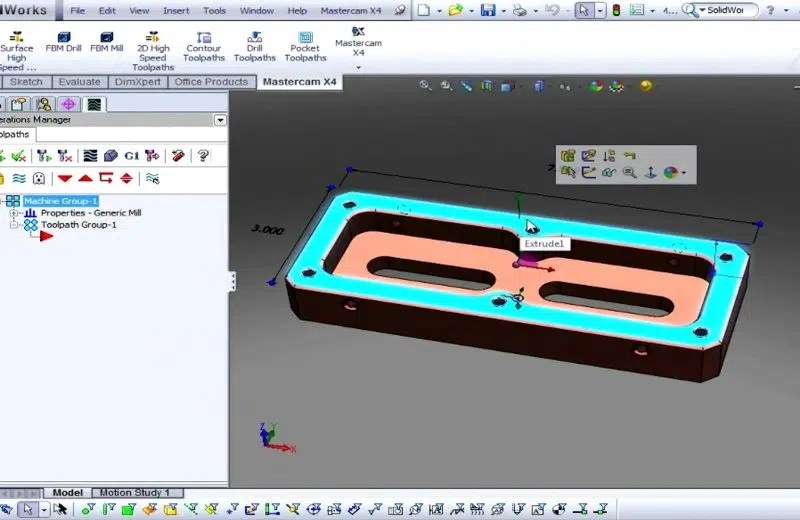Open the ConfigurationManager panel tab
Viewport: 800px width, 520px height.
(x=44, y=105)
